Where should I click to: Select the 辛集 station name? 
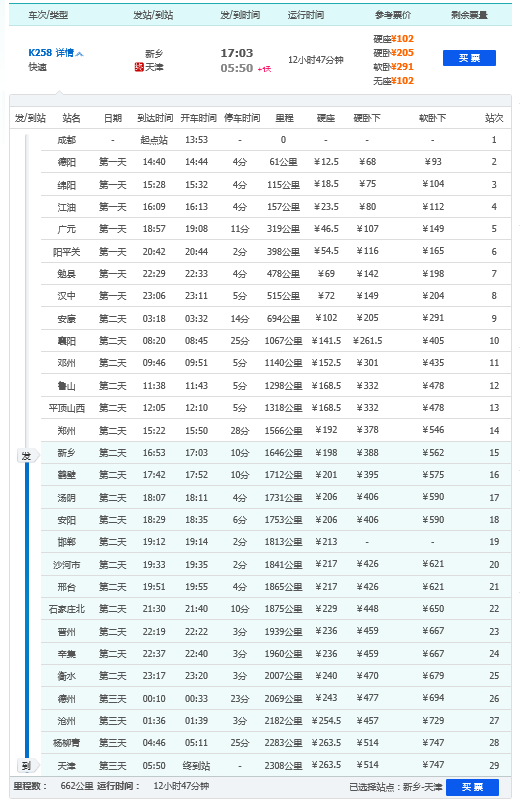click(67, 654)
